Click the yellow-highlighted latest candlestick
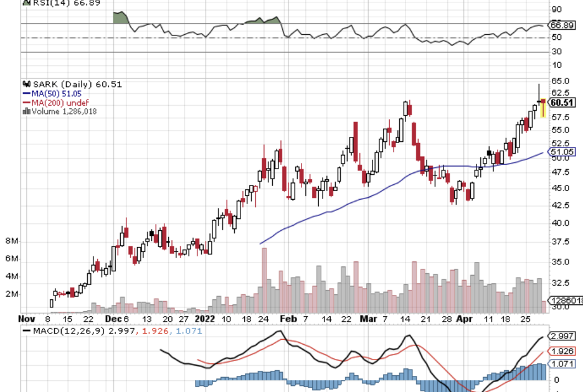583x392 pixels. 543,108
